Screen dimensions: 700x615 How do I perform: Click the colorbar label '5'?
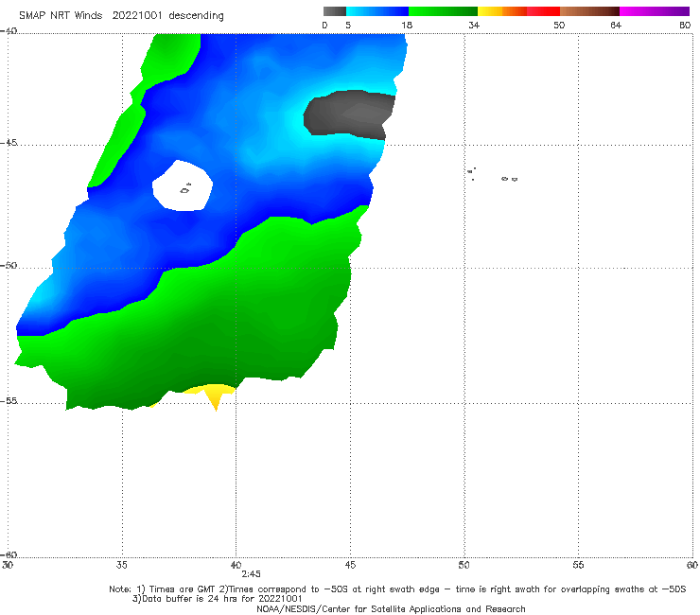click(348, 25)
